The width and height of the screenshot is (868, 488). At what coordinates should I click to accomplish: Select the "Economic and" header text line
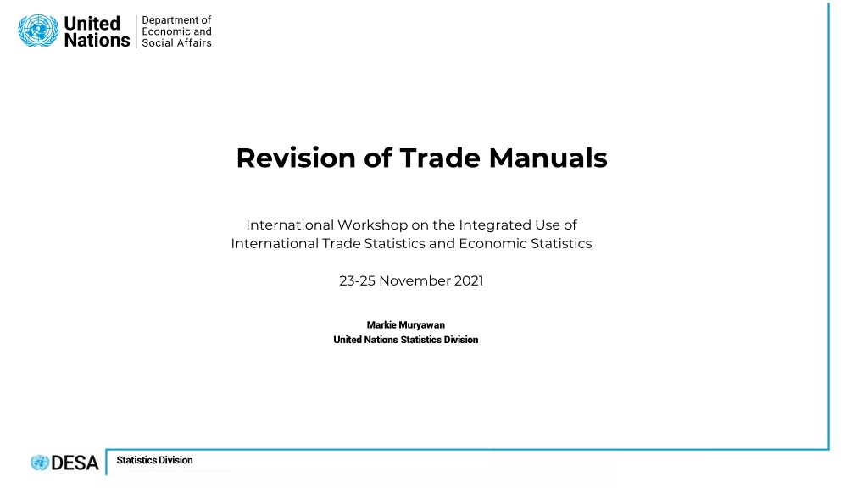pos(176,31)
